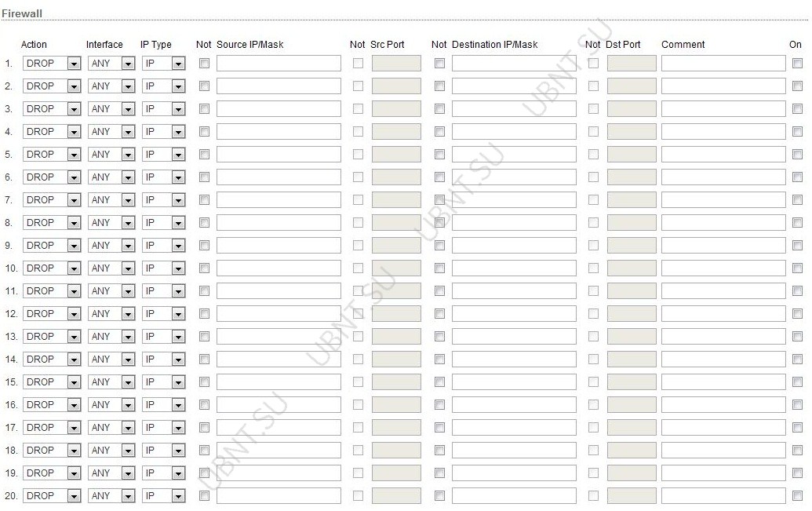Focus the Comment field in rule 19
The width and height of the screenshot is (812, 511).
723,473
